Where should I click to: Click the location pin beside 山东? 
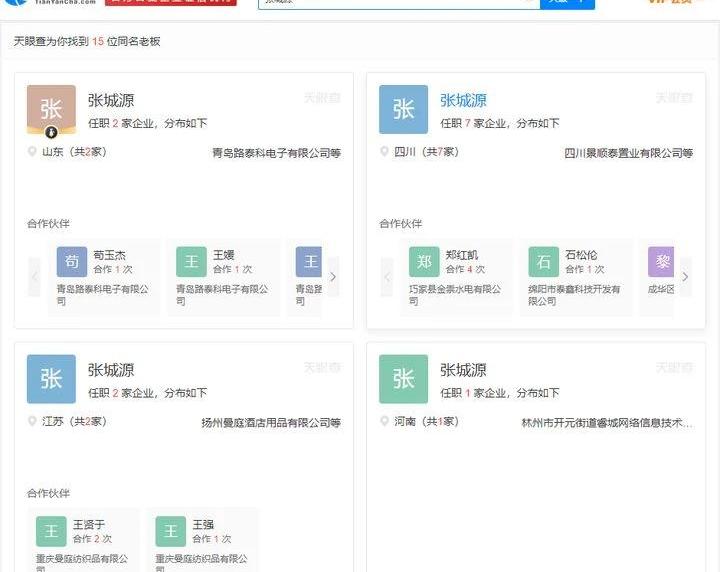(x=33, y=152)
